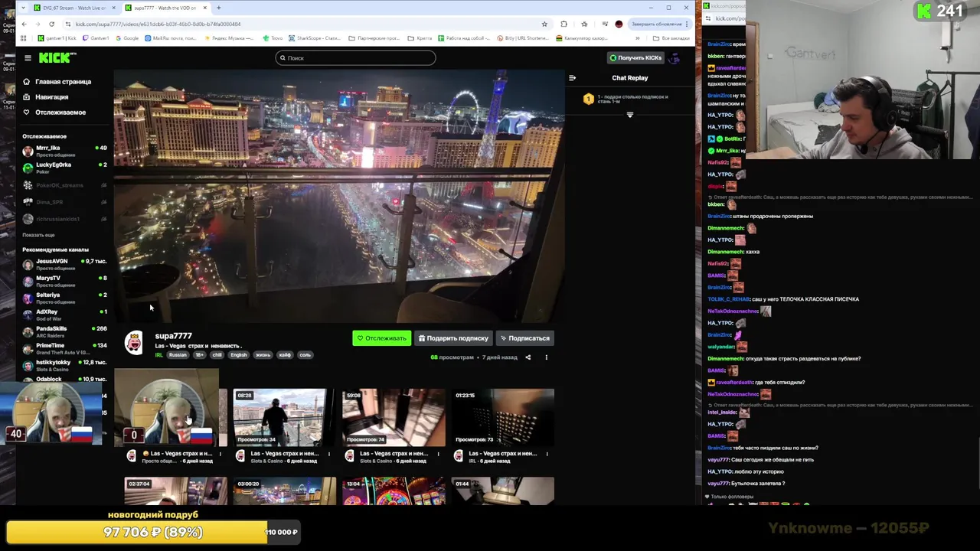Click the green Отслеживать follow button
The height and width of the screenshot is (551, 980).
pyautogui.click(x=381, y=338)
